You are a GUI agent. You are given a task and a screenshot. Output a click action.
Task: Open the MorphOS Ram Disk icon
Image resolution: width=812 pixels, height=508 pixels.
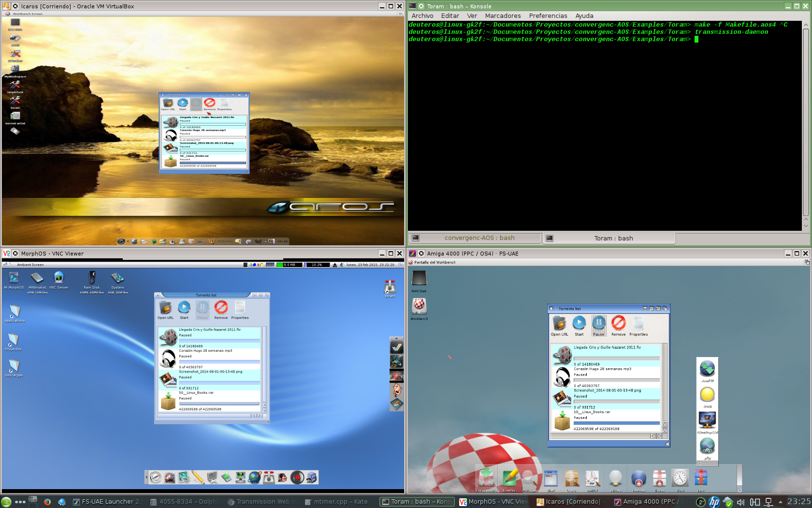(92, 282)
